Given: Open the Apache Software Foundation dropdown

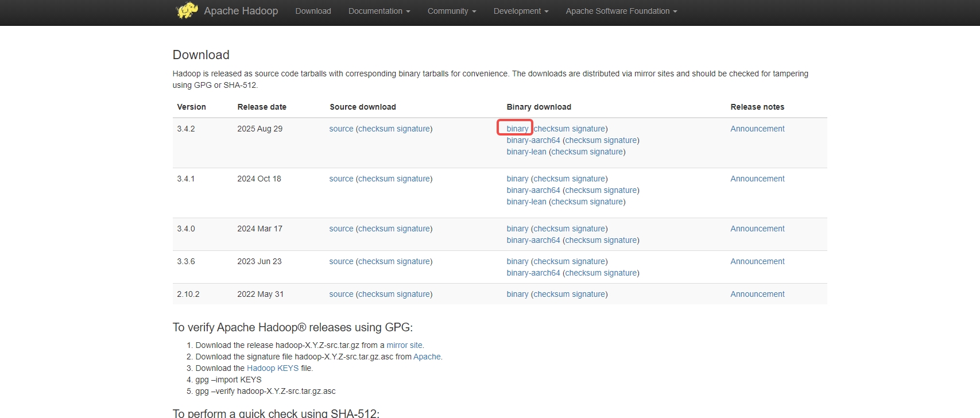Looking at the screenshot, I should click(x=621, y=11).
